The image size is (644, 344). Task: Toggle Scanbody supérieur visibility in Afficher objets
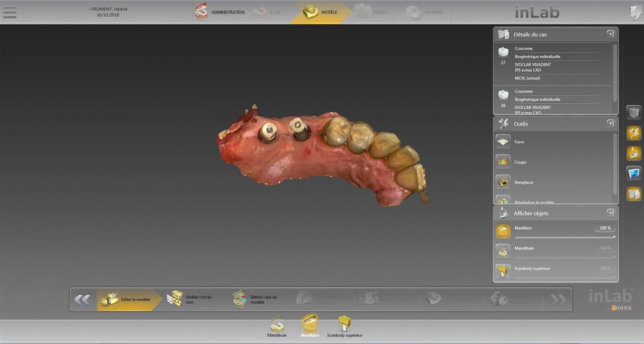pos(503,271)
